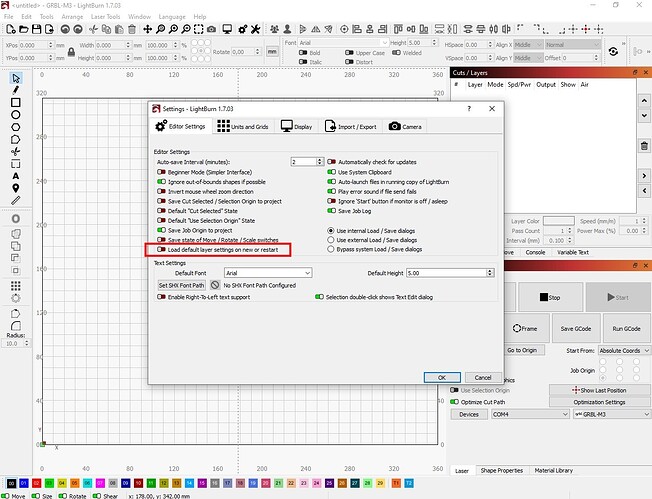Select the Measure ruler tool

(16, 200)
